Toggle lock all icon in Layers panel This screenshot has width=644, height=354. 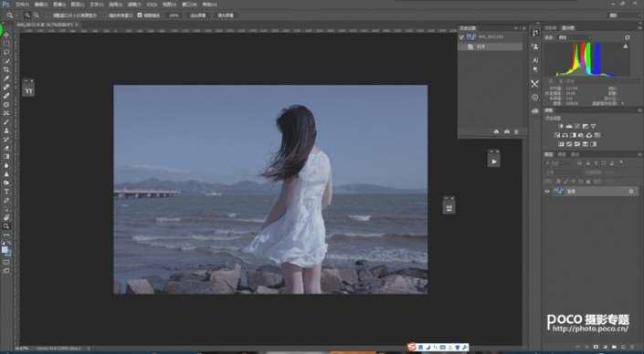588,181
